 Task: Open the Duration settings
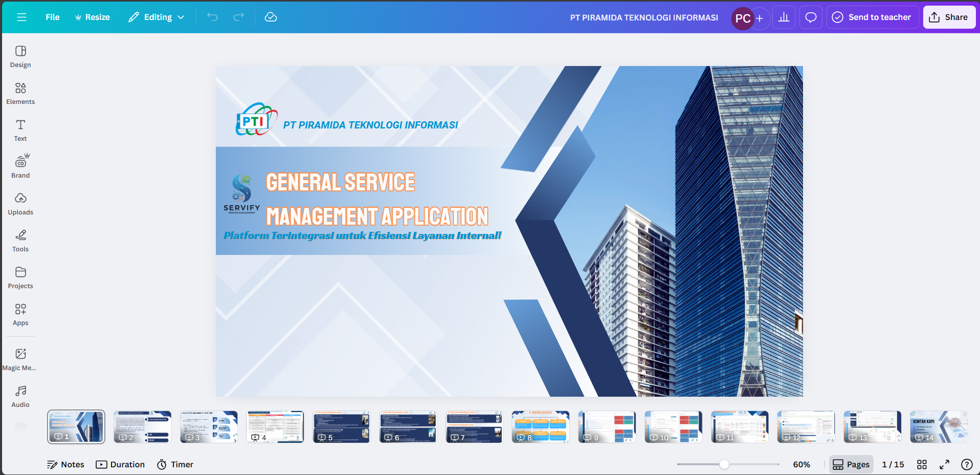pyautogui.click(x=120, y=464)
